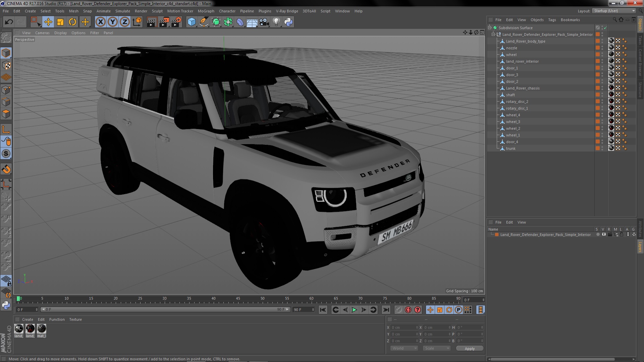Select the Land_Rover_body_type object
644x362 pixels.
525,41
